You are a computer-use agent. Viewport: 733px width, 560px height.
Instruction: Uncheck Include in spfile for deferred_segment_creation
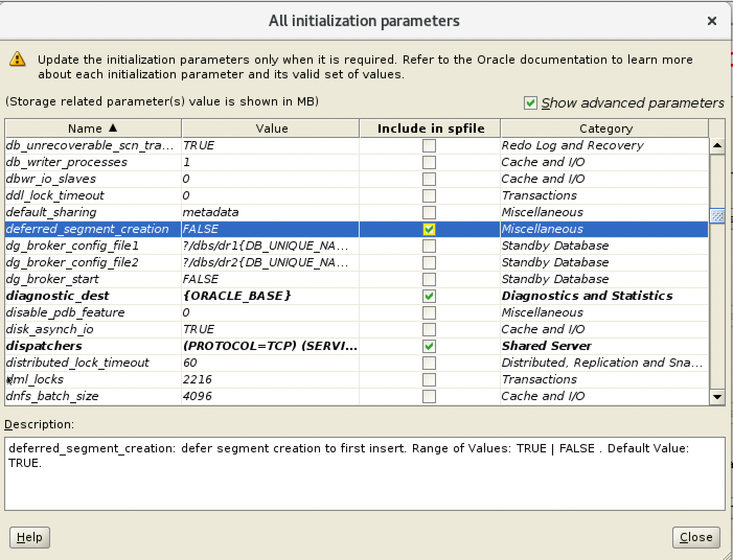[429, 229]
